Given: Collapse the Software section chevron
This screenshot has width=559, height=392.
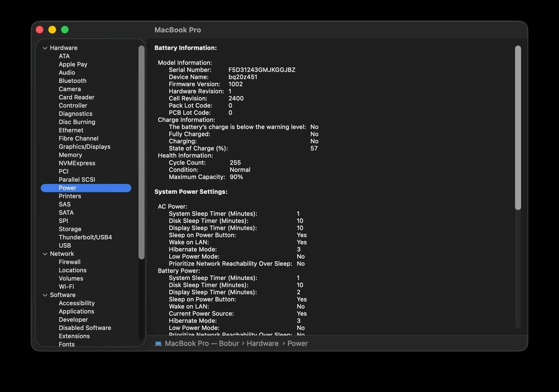Looking at the screenshot, I should tap(45, 295).
